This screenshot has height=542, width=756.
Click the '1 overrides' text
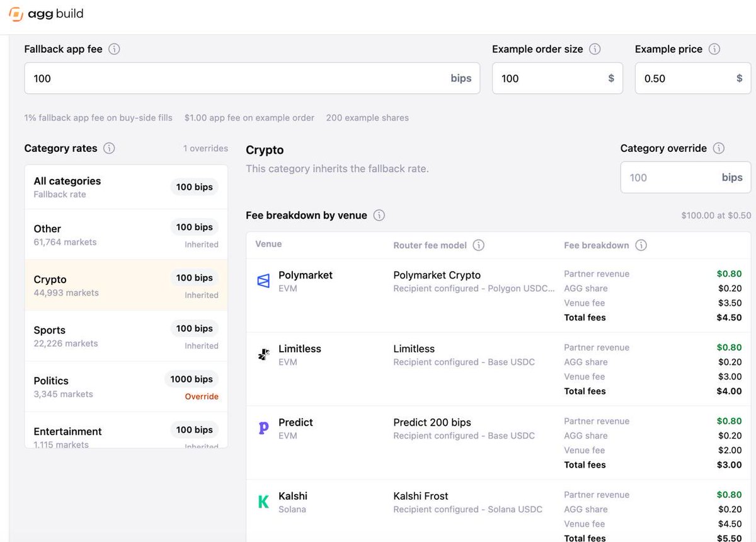coord(205,149)
